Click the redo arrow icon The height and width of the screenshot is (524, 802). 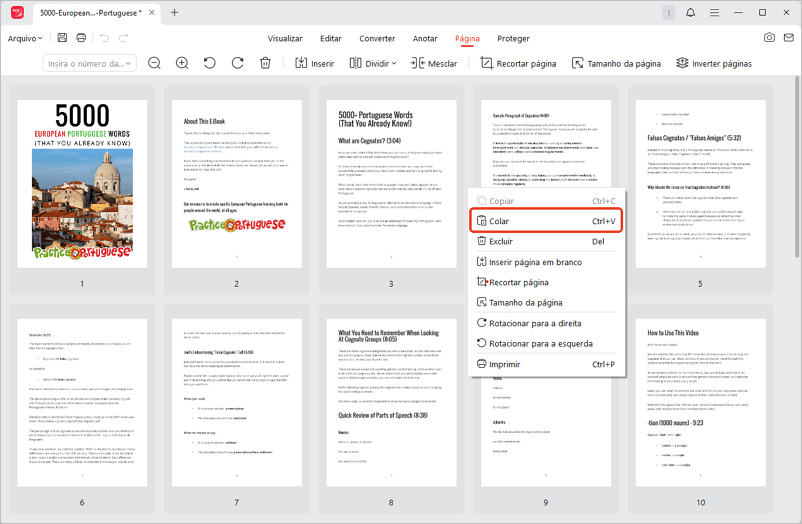[123, 38]
